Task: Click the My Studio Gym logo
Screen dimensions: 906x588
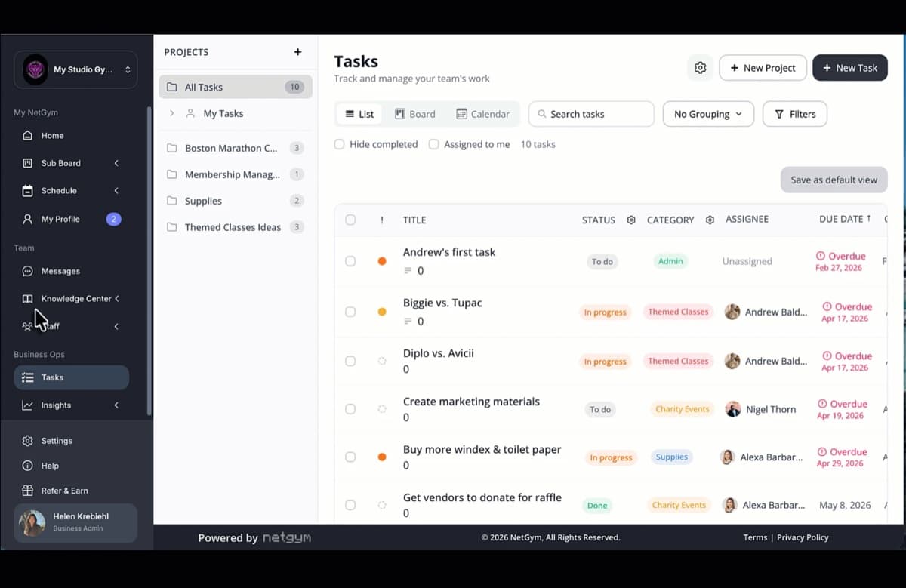Action: 35,69
